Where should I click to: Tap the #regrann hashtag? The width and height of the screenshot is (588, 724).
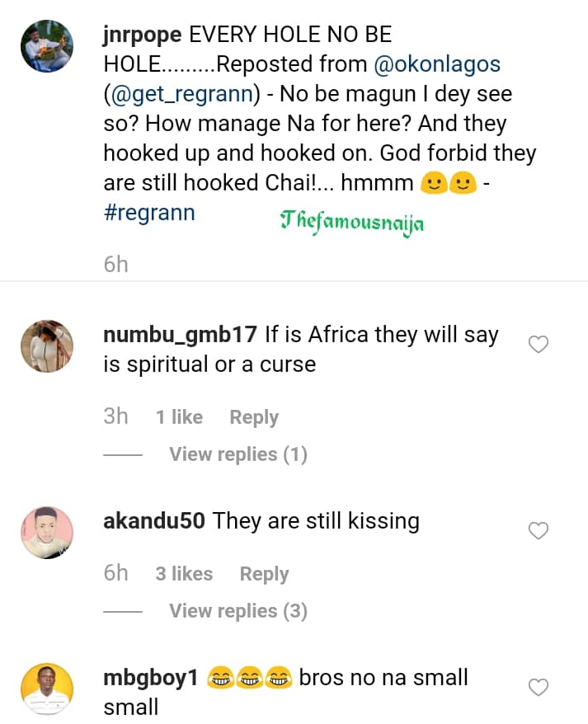pyautogui.click(x=149, y=212)
